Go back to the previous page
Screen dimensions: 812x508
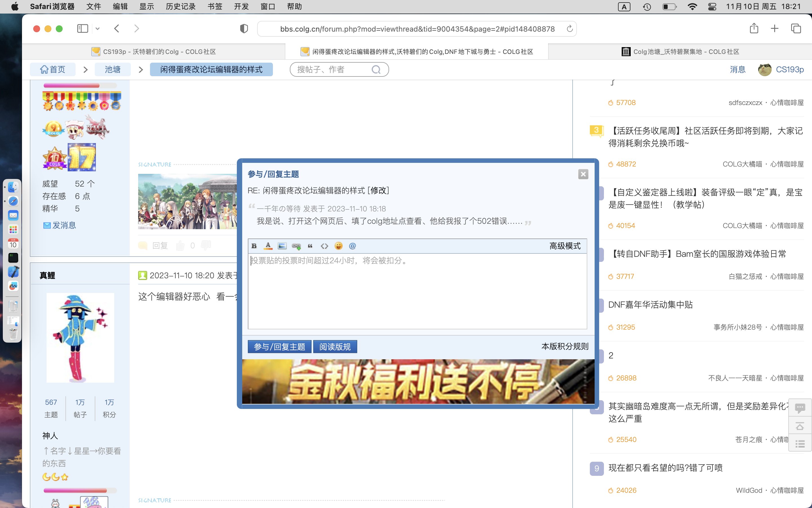(116, 29)
